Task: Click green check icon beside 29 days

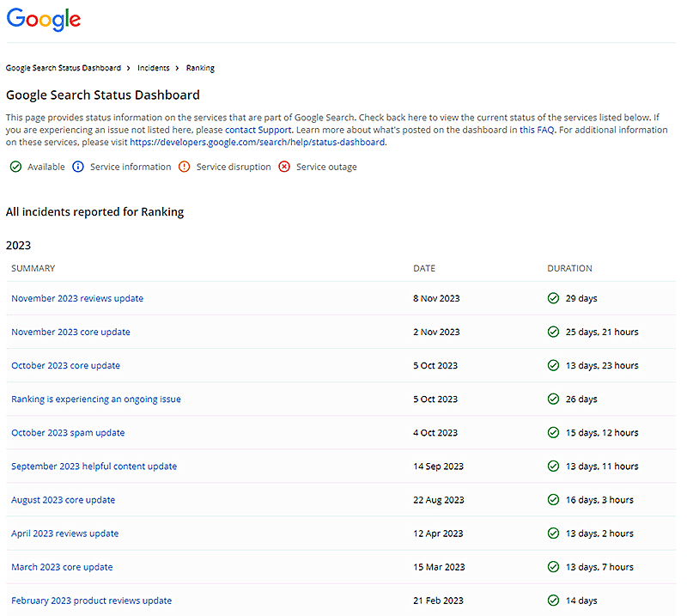Action: 553,299
